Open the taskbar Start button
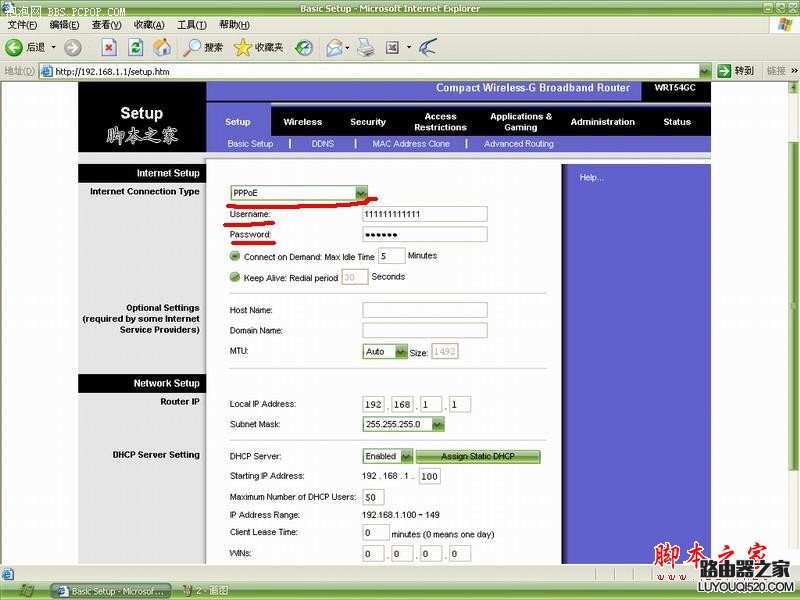This screenshot has width=800, height=600. [26, 591]
